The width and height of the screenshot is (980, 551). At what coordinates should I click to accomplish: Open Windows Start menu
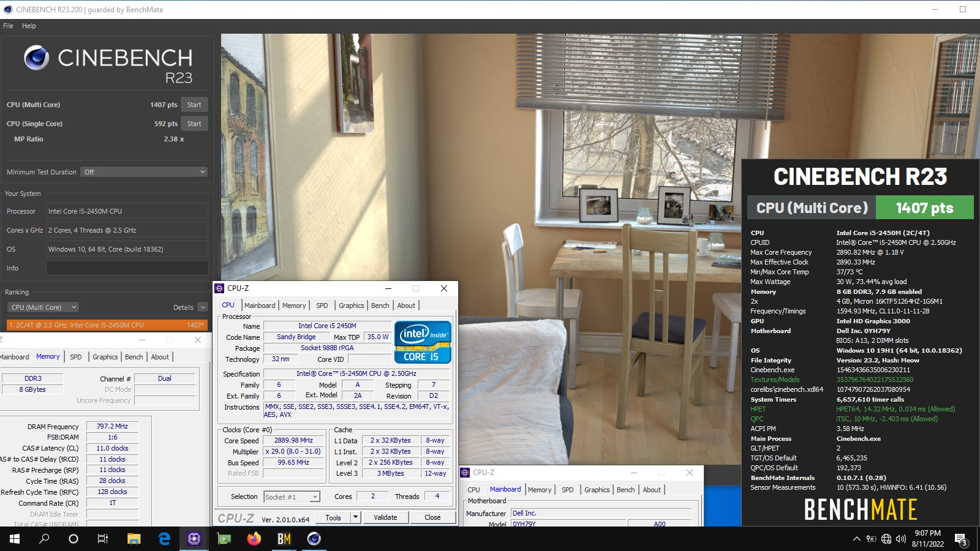pyautogui.click(x=15, y=539)
